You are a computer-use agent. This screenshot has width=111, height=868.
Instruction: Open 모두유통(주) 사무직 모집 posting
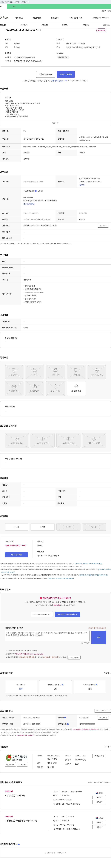tap(15, 796)
